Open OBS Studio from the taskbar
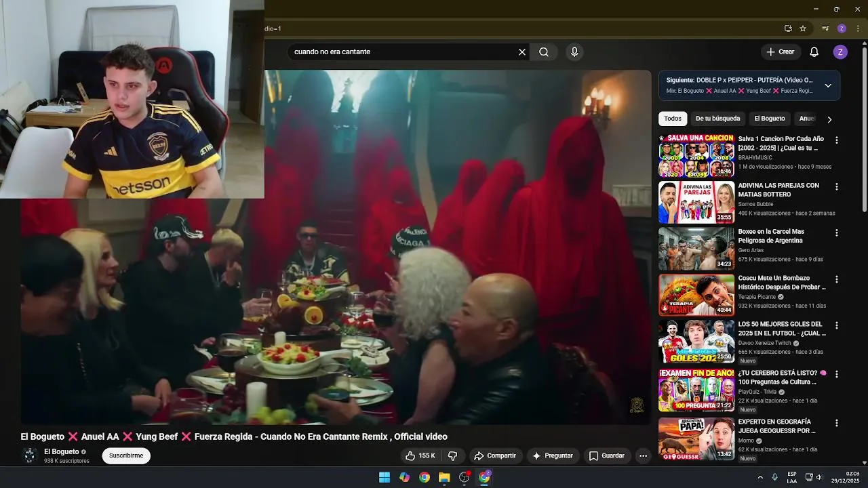 465,477
